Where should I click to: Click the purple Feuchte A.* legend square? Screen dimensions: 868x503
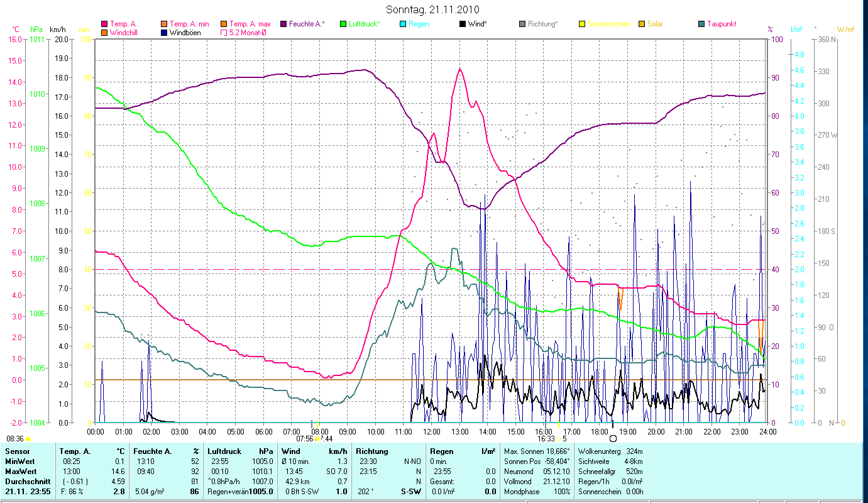pos(283,25)
